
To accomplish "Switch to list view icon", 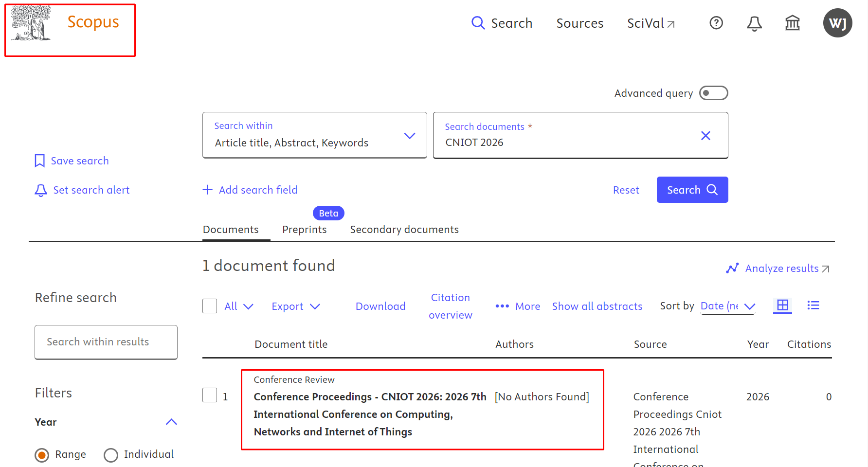I will pos(813,305).
